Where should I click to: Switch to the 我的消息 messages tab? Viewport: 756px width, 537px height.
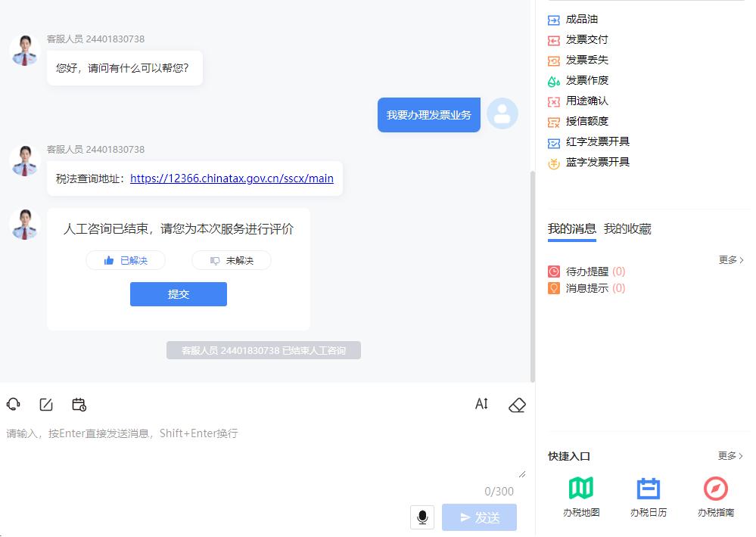click(571, 229)
